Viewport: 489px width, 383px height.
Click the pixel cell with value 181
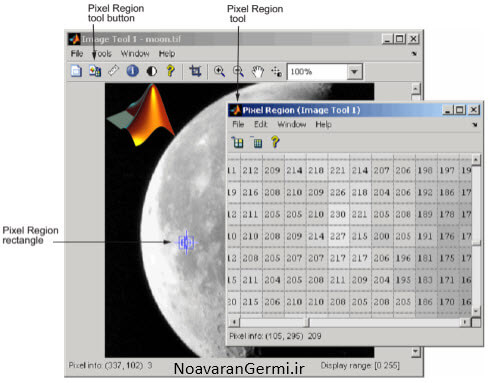[425, 258]
